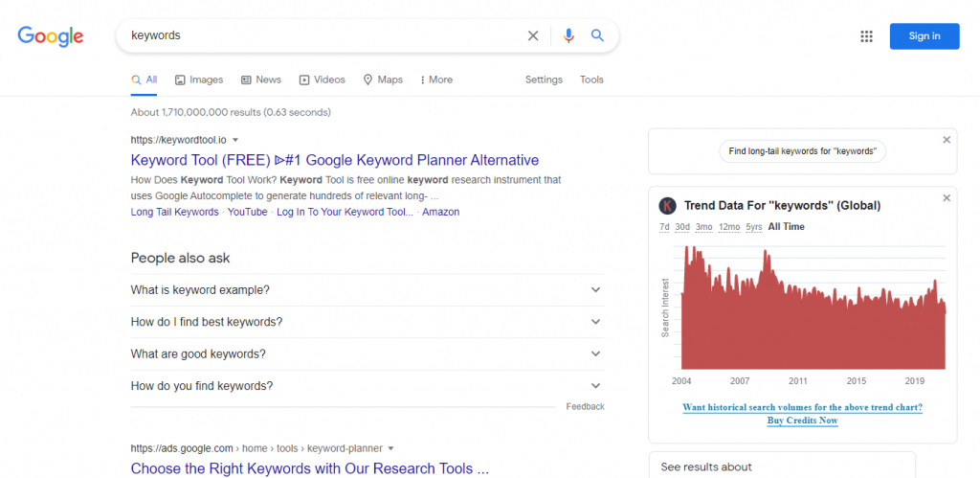Click the 2011 label on chart axis
This screenshot has width=980, height=478.
tap(798, 381)
